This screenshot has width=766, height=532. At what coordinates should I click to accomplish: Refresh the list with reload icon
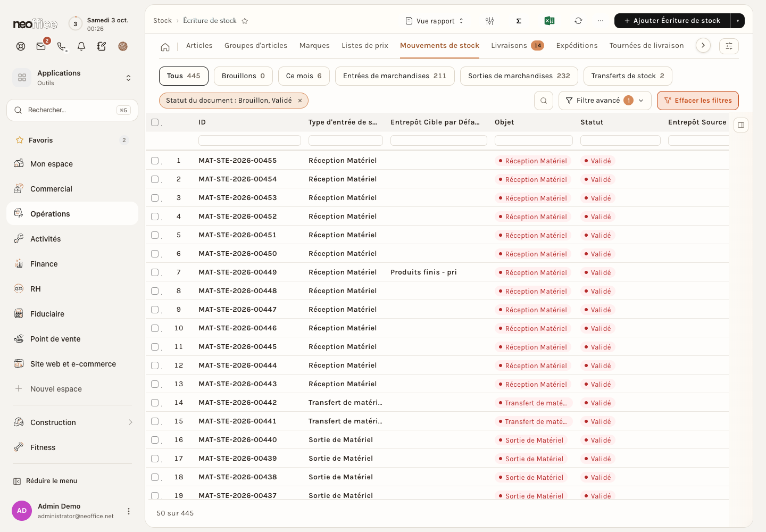(578, 21)
